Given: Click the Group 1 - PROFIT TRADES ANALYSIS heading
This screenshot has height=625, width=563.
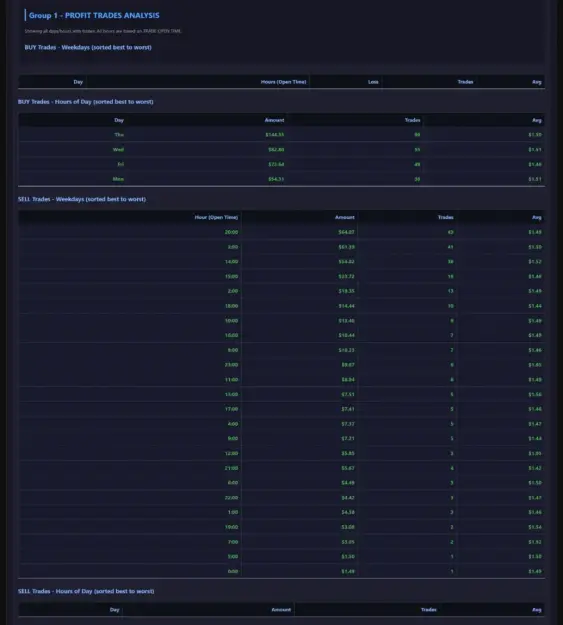Looking at the screenshot, I should pyautogui.click(x=94, y=16).
